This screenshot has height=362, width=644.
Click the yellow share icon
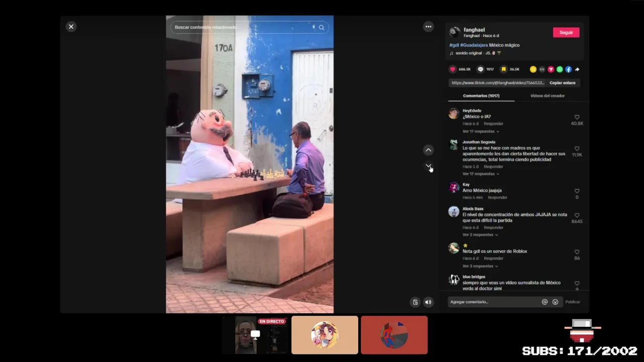coord(533,69)
